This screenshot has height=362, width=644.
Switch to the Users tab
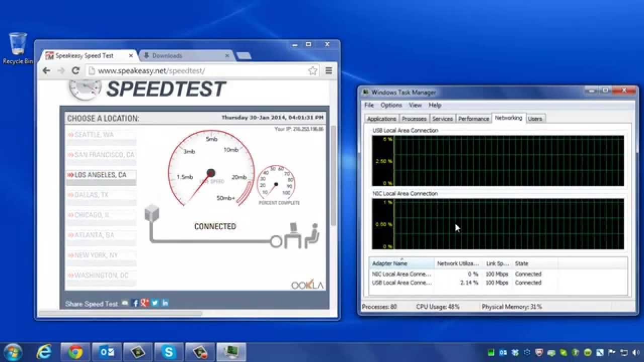pos(535,119)
